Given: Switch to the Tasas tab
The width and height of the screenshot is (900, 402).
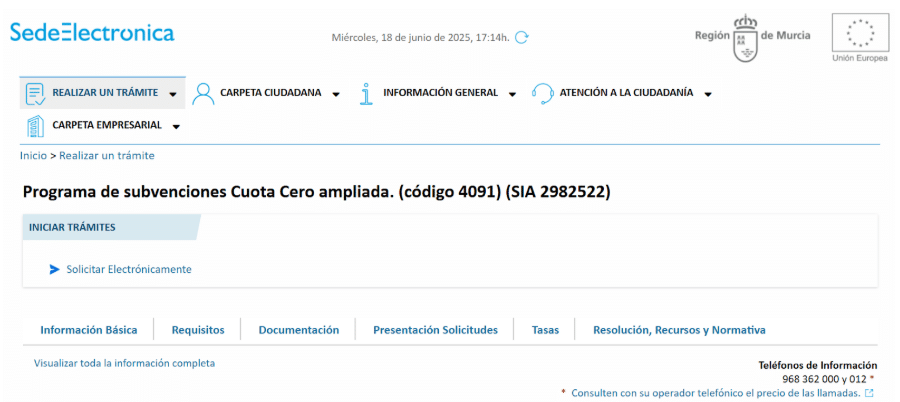Looking at the screenshot, I should coord(545,330).
